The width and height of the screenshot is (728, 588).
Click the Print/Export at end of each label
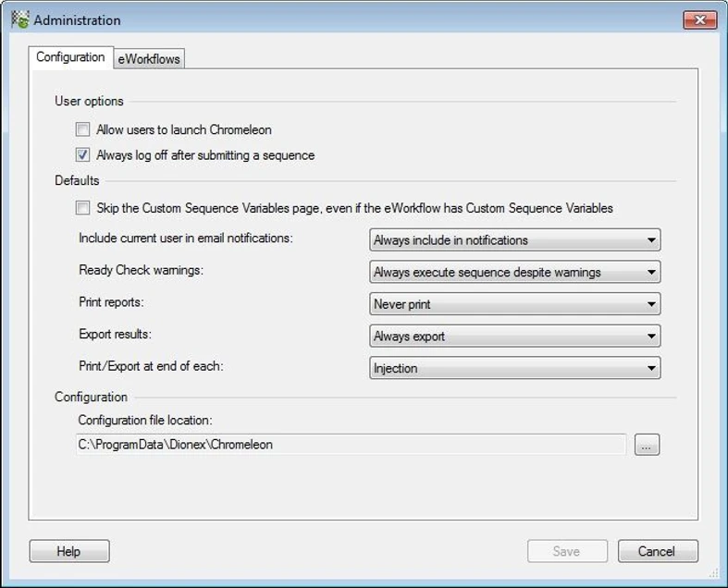pos(151,366)
